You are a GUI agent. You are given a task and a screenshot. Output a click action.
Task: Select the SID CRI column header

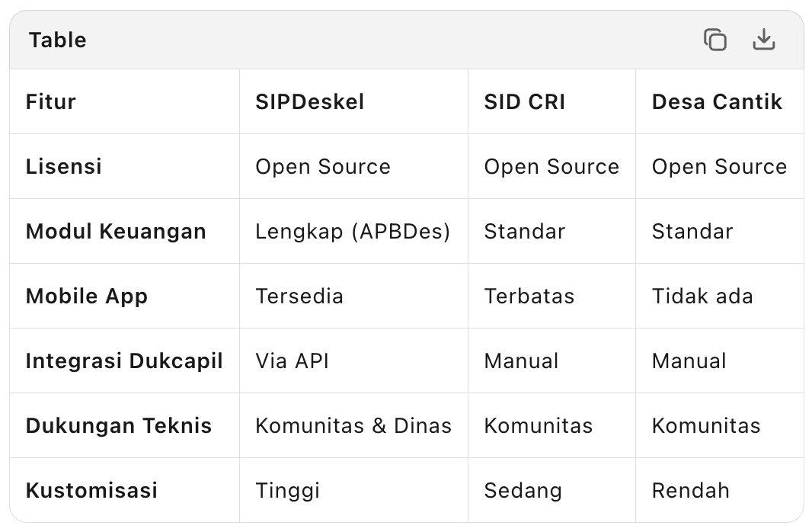click(x=525, y=101)
